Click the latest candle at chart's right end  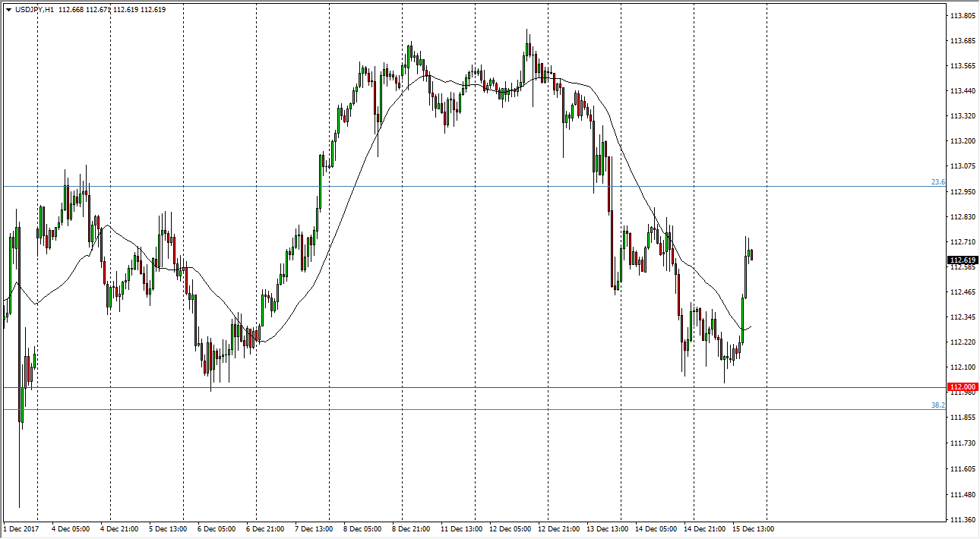tap(751, 254)
